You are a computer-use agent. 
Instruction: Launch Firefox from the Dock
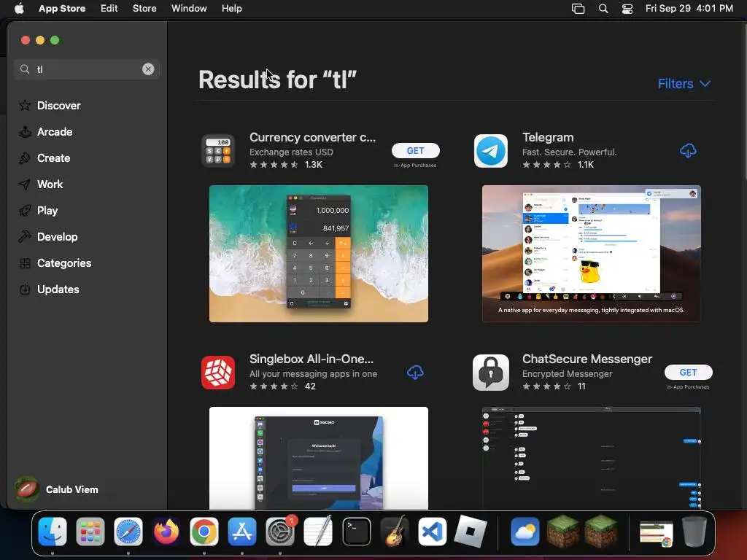click(x=166, y=532)
